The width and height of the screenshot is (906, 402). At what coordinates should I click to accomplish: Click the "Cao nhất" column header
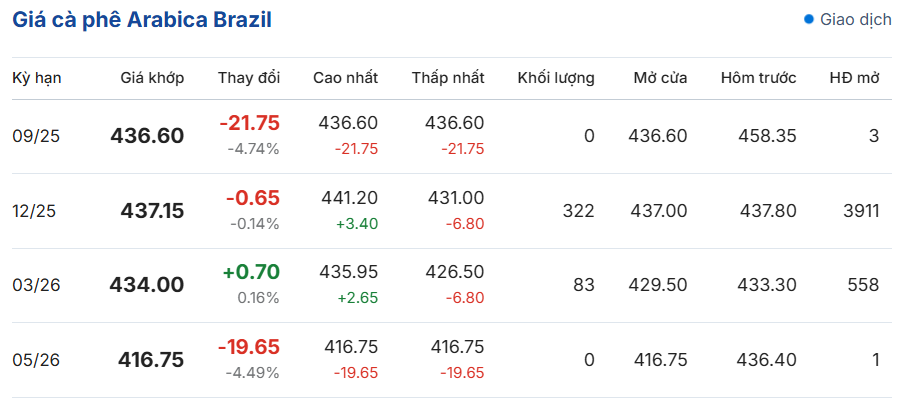[345, 78]
